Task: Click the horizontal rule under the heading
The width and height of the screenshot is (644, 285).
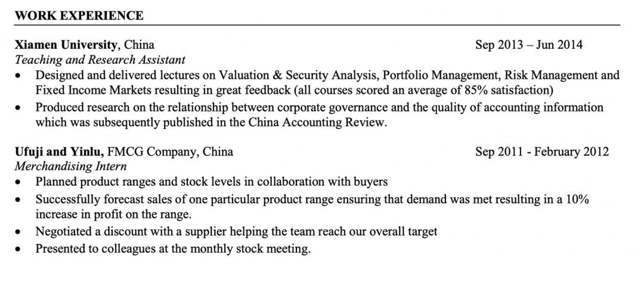Action: pyautogui.click(x=322, y=25)
